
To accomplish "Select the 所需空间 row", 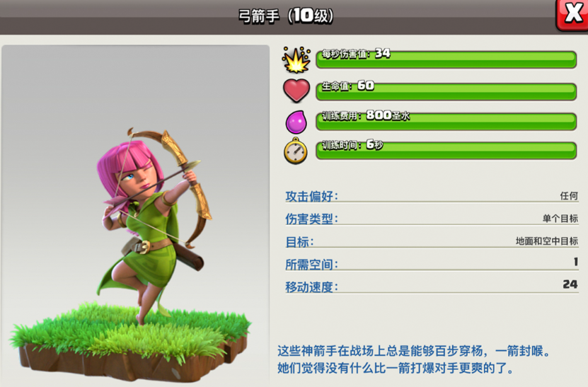I will 432,264.
